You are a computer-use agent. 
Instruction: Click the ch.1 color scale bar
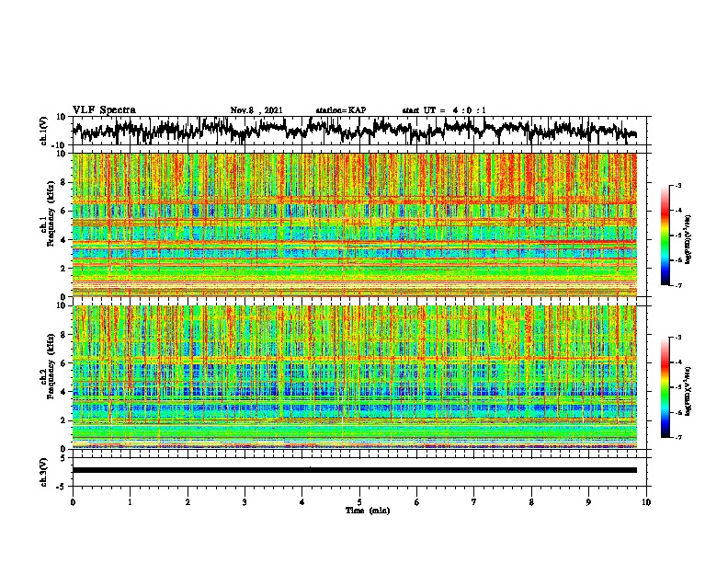point(665,236)
